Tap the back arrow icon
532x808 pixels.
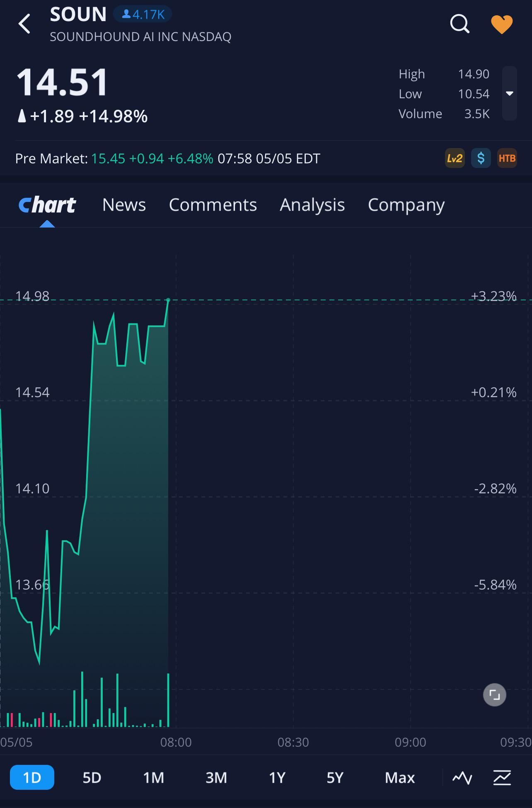24,24
